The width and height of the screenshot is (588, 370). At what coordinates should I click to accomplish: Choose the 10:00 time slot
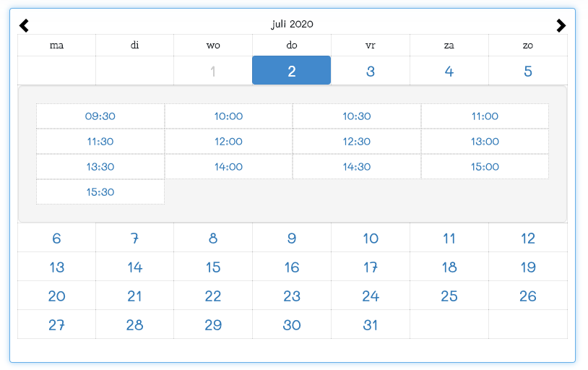click(x=228, y=116)
